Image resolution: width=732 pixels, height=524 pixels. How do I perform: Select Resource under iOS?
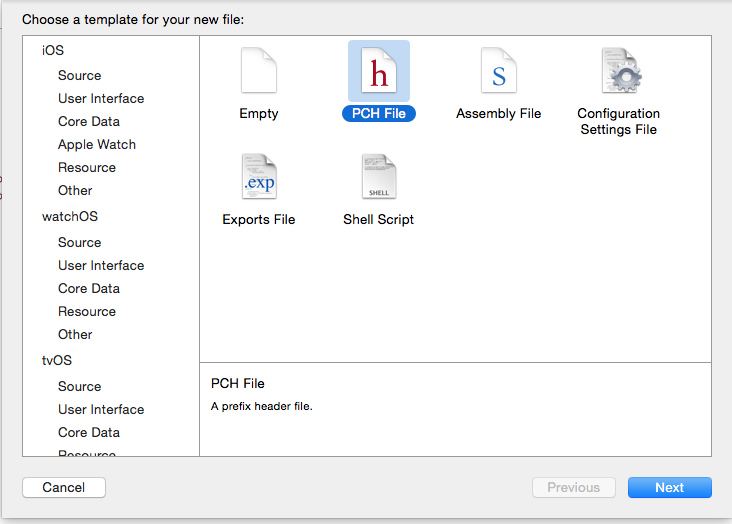click(x=87, y=167)
